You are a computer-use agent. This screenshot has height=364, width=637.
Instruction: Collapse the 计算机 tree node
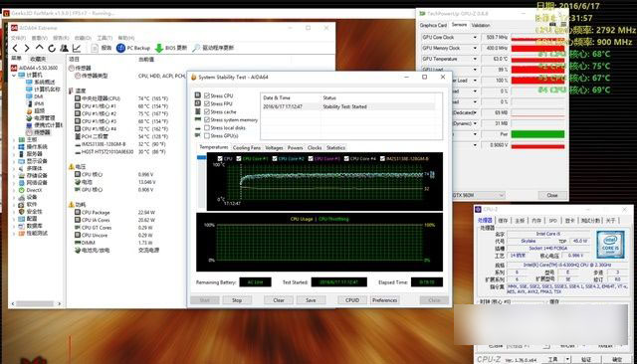(14, 75)
